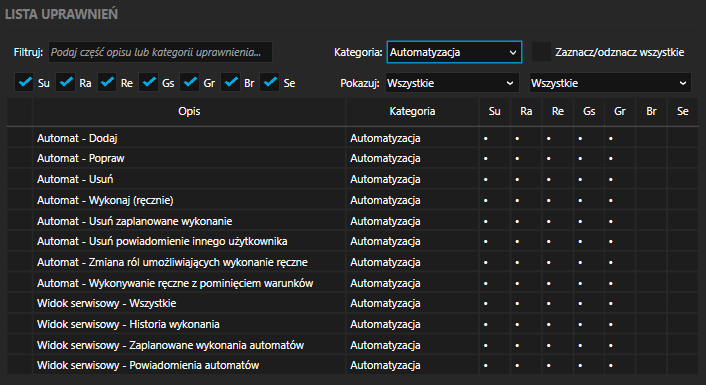Select 'Automat - Wykonaj (ręcznie)' row
706x385 pixels.
coord(353,200)
